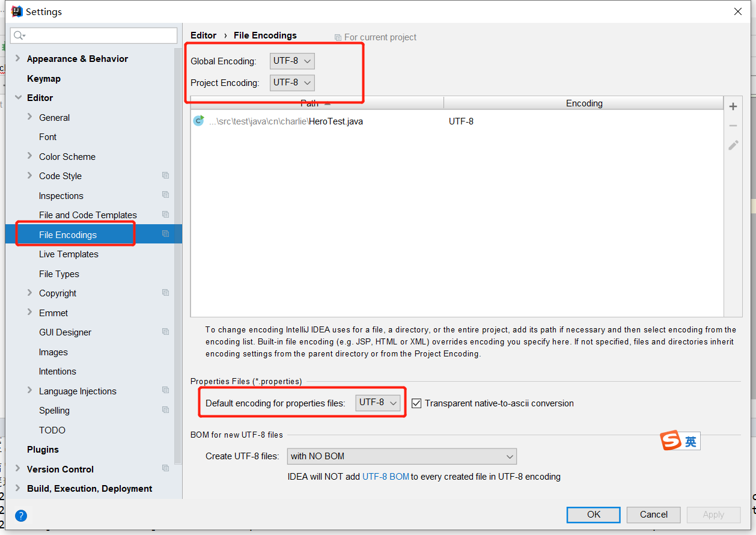Image resolution: width=756 pixels, height=535 pixels.
Task: Toggle Transparent native-to-ascii conversion checkbox
Action: (x=416, y=403)
